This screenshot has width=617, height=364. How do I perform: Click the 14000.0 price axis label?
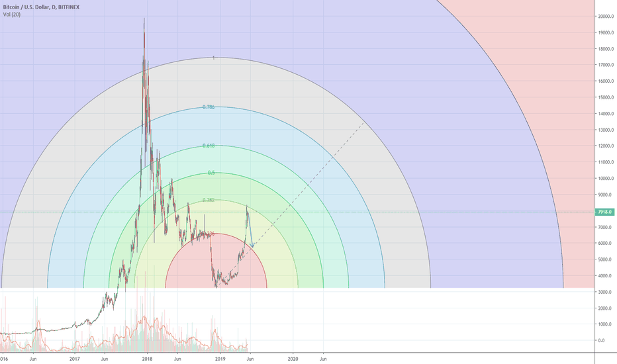coord(606,114)
